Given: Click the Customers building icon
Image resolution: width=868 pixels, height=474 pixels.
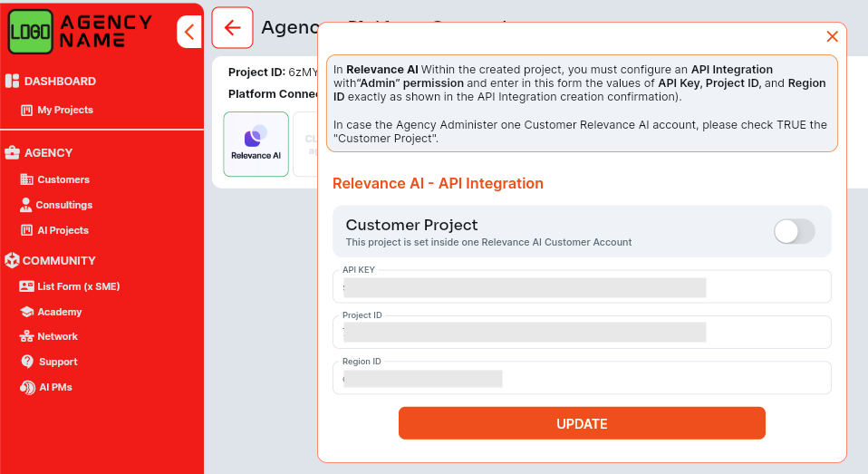Looking at the screenshot, I should [x=26, y=179].
